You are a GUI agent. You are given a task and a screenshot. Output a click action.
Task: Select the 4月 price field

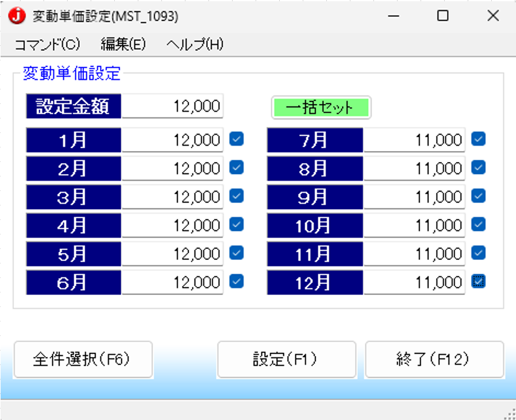click(172, 225)
